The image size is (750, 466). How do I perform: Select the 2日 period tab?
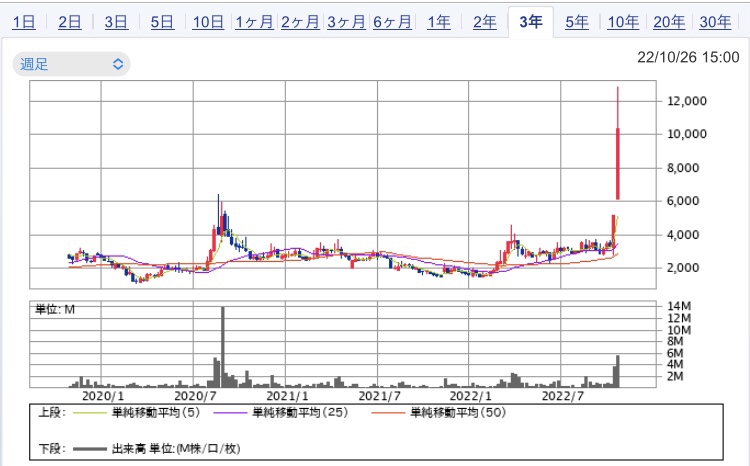(x=69, y=22)
